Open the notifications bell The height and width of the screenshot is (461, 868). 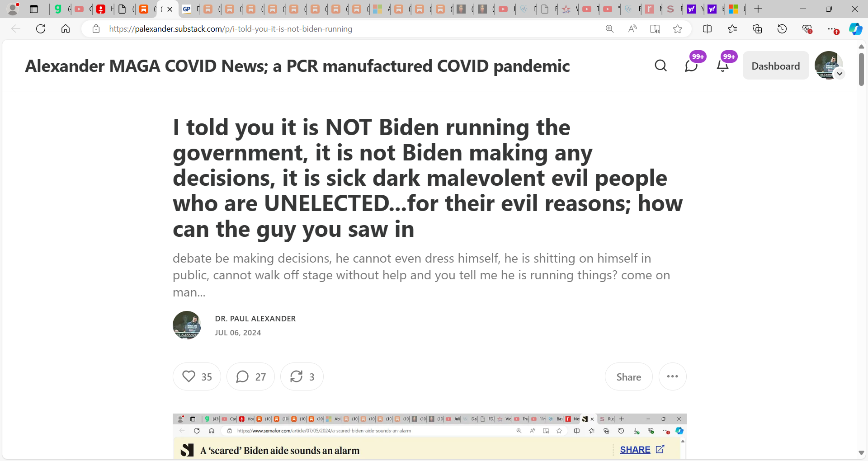point(723,66)
